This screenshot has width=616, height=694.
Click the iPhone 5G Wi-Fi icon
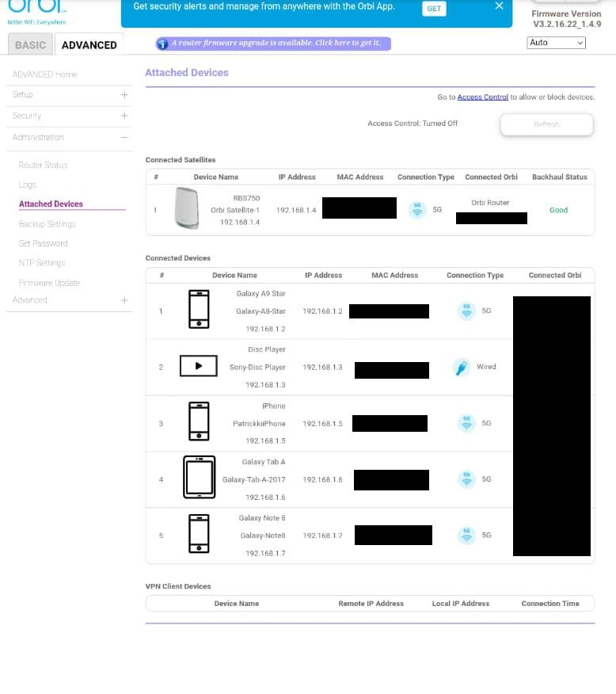(x=466, y=424)
